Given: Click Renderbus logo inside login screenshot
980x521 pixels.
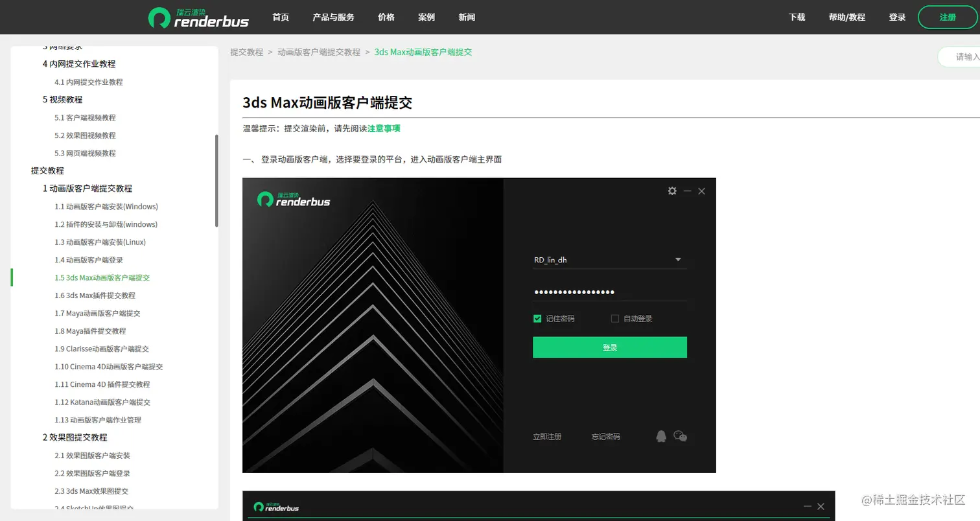Looking at the screenshot, I should coord(294,199).
